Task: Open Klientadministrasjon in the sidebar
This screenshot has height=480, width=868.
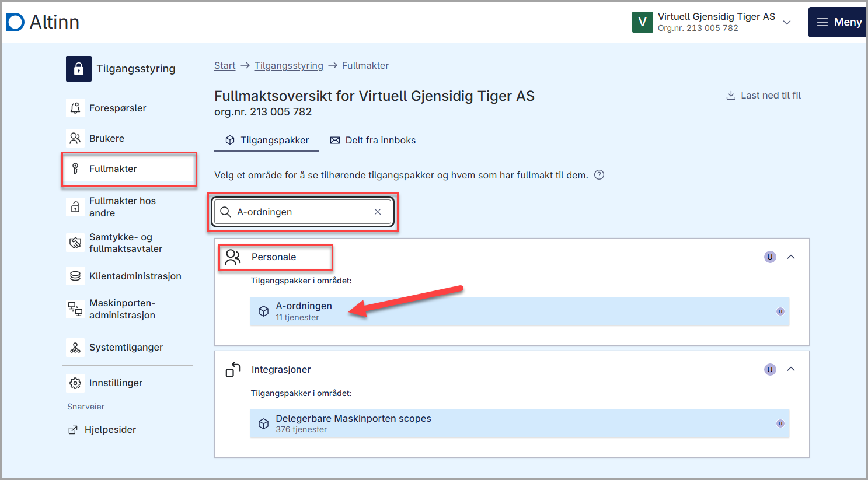Action: 128,276
